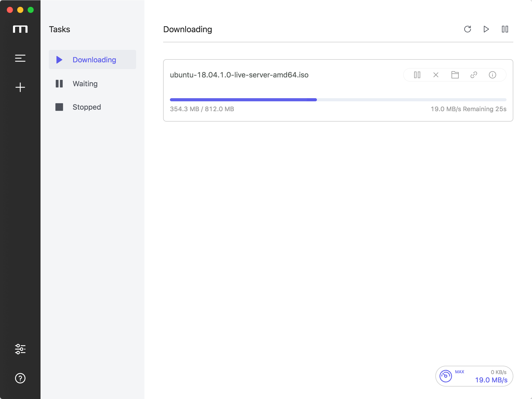Viewport: 532px width, 399px height.
Task: Click the speedometer speed limit icon
Action: point(446,376)
